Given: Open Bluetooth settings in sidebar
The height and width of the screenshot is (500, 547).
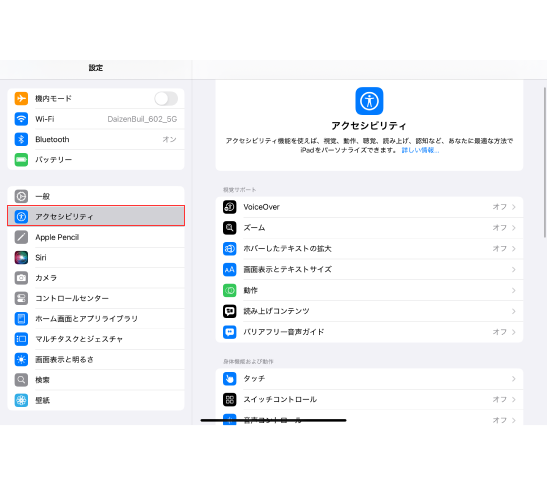Looking at the screenshot, I should click(96, 139).
